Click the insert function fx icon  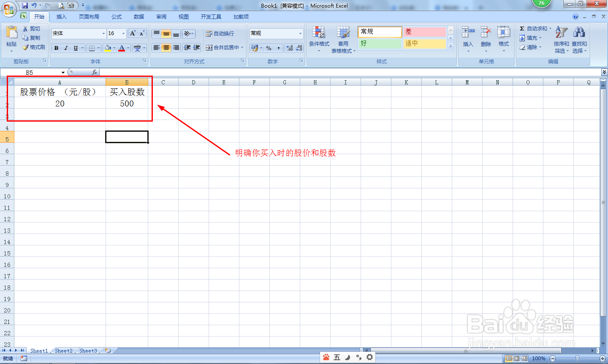pyautogui.click(x=95, y=72)
